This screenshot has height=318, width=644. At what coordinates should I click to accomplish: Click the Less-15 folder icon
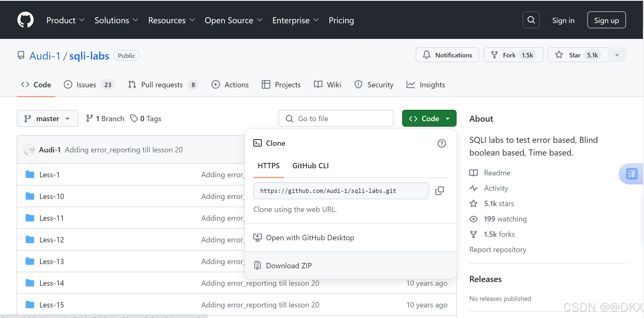pos(30,305)
